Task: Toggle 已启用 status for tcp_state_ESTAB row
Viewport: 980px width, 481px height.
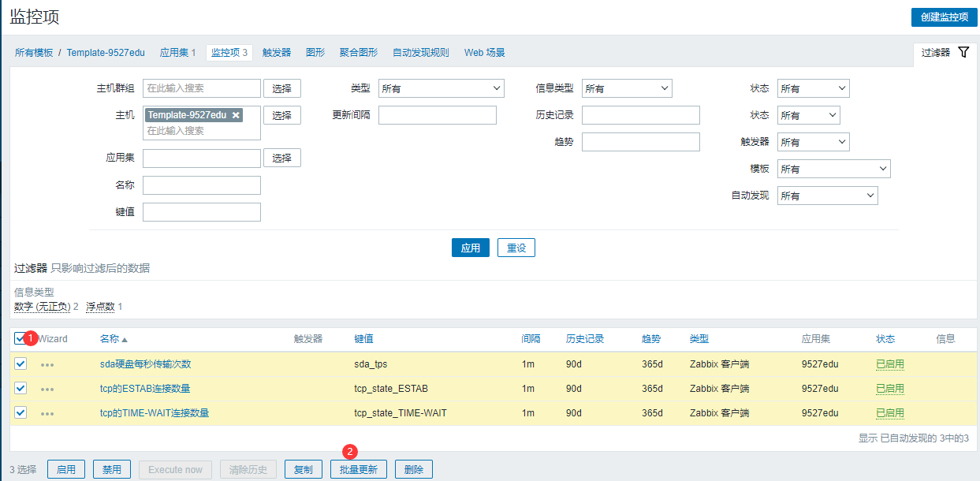Action: (890, 389)
